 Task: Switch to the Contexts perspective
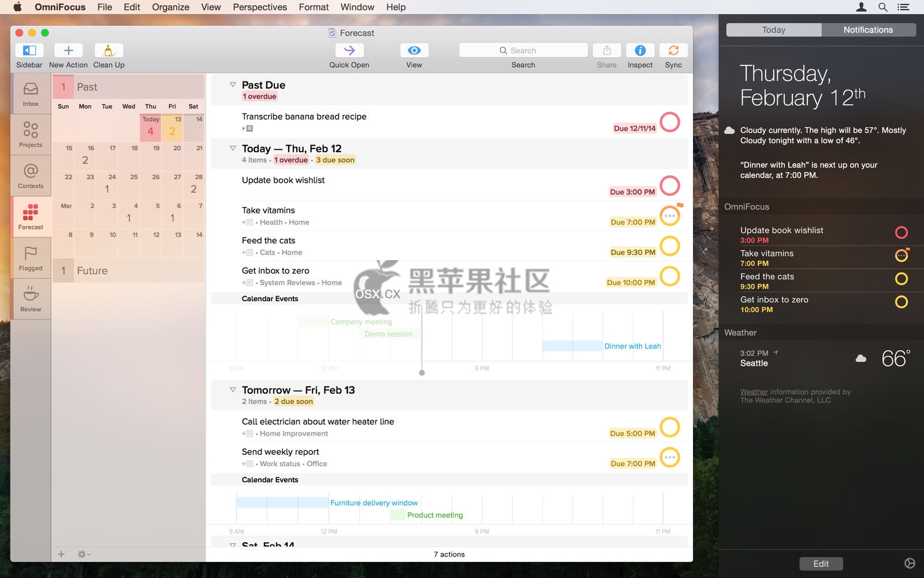pyautogui.click(x=31, y=176)
